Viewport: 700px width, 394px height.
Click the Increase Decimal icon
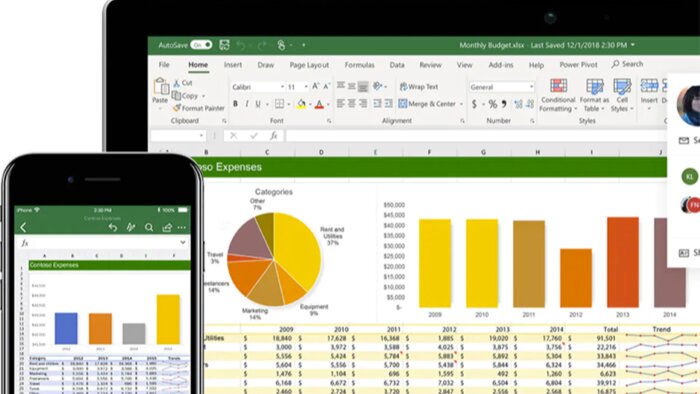(518, 104)
